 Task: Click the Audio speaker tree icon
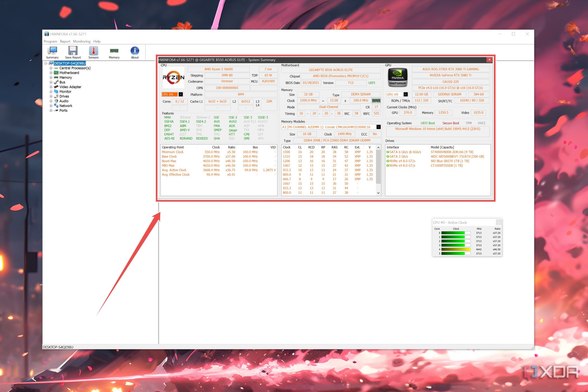pyautogui.click(x=56, y=101)
